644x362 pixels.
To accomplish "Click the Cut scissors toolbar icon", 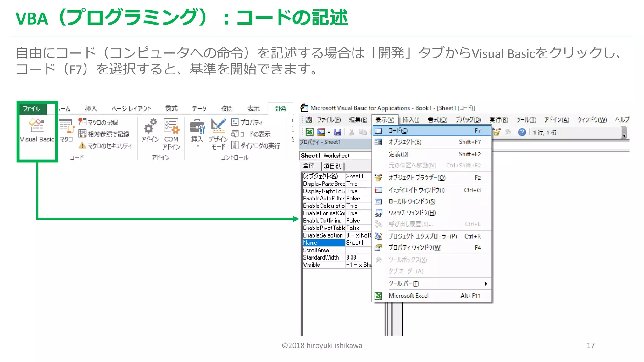I will tap(352, 132).
